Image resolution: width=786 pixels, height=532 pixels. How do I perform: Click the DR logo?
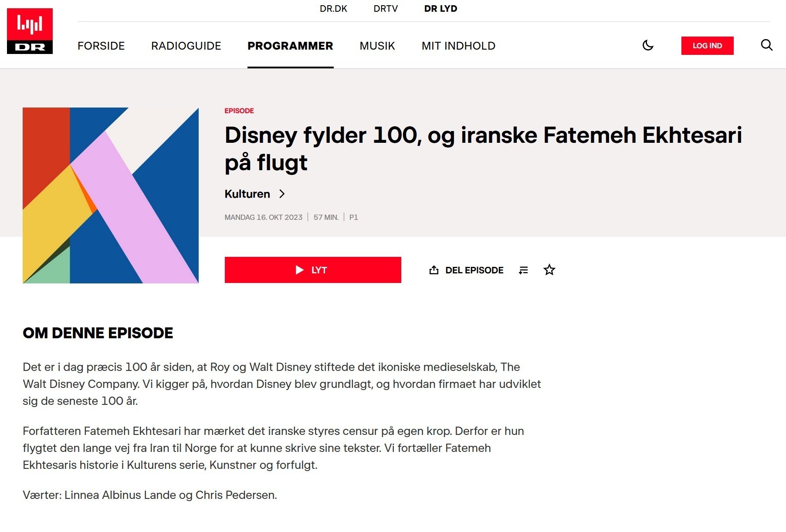(30, 31)
